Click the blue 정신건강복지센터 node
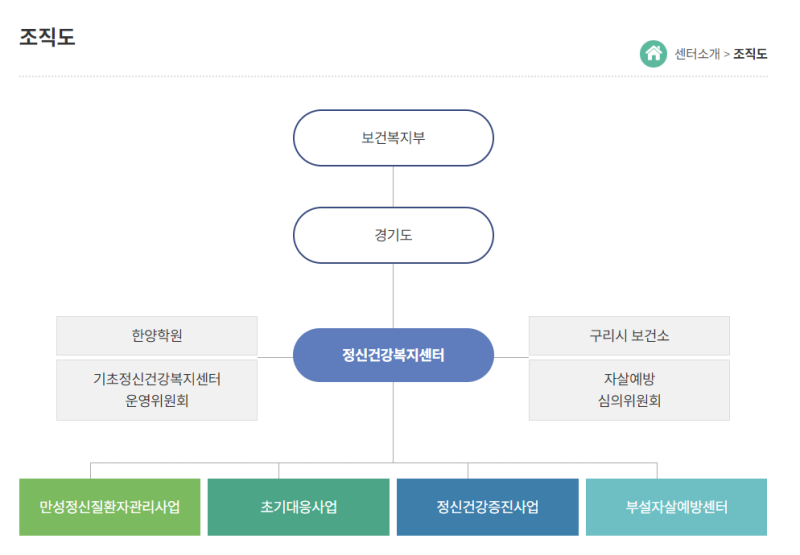Image resolution: width=800 pixels, height=555 pixels. point(393,355)
